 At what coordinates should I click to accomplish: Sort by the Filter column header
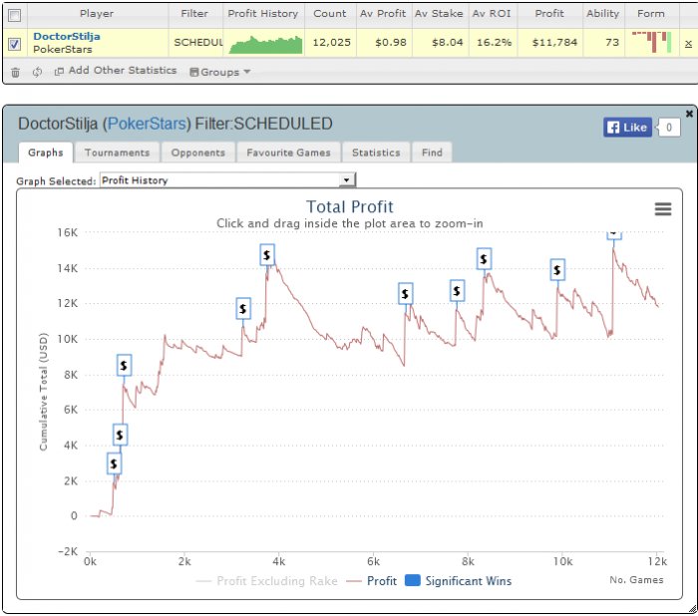point(194,14)
